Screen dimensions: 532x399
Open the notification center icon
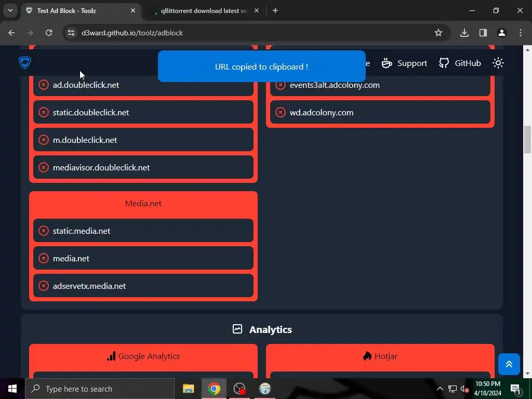click(515, 389)
